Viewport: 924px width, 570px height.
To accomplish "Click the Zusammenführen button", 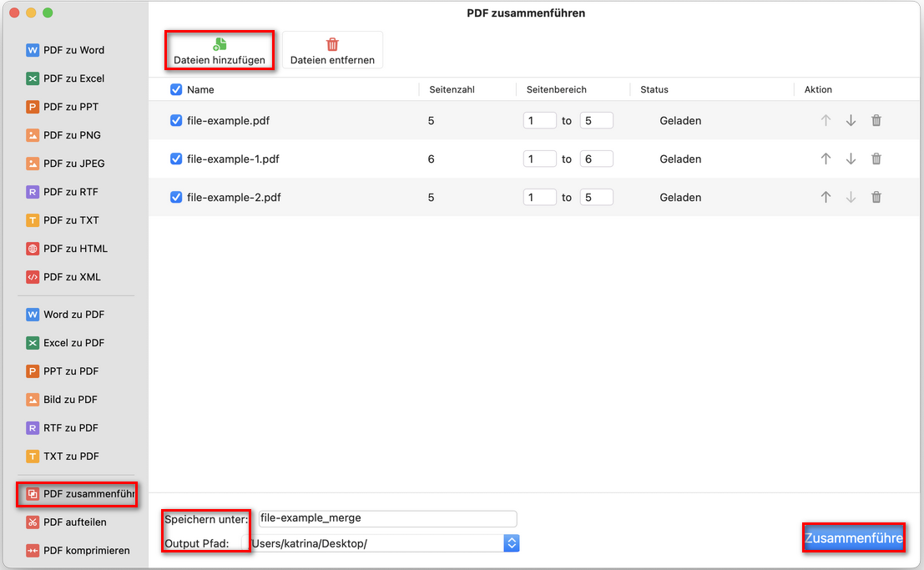I will (x=853, y=537).
